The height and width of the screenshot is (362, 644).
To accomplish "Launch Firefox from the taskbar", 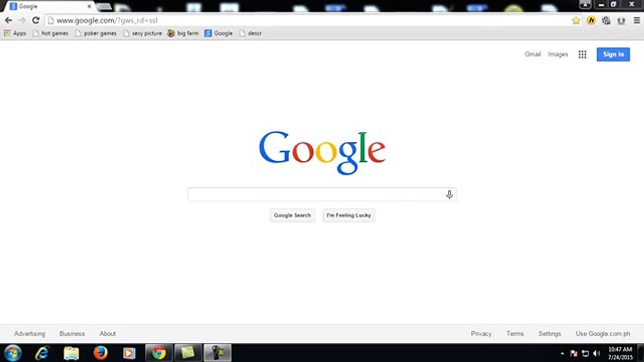I will point(101,353).
